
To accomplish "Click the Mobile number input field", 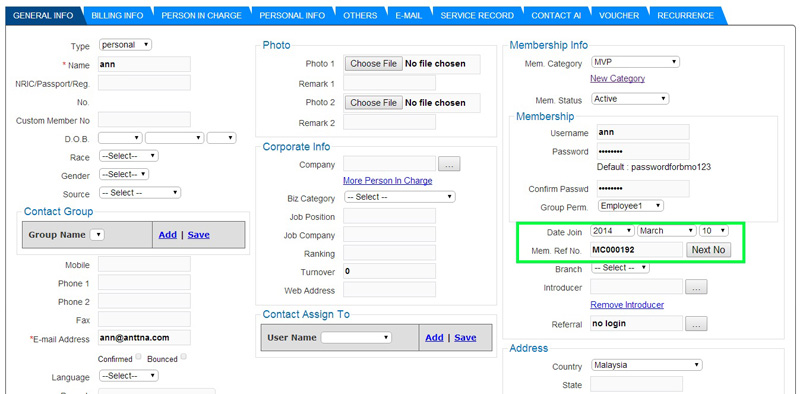I will pyautogui.click(x=144, y=264).
